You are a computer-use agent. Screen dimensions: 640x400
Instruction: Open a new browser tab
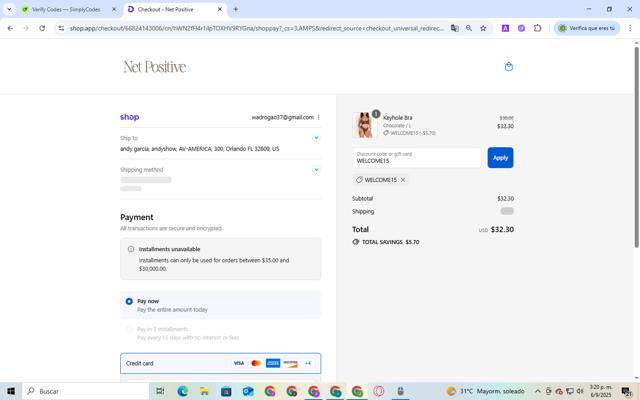tap(236, 9)
